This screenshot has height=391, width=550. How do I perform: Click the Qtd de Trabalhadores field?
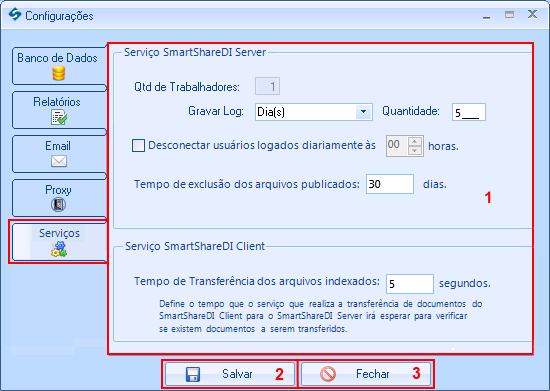[267, 86]
